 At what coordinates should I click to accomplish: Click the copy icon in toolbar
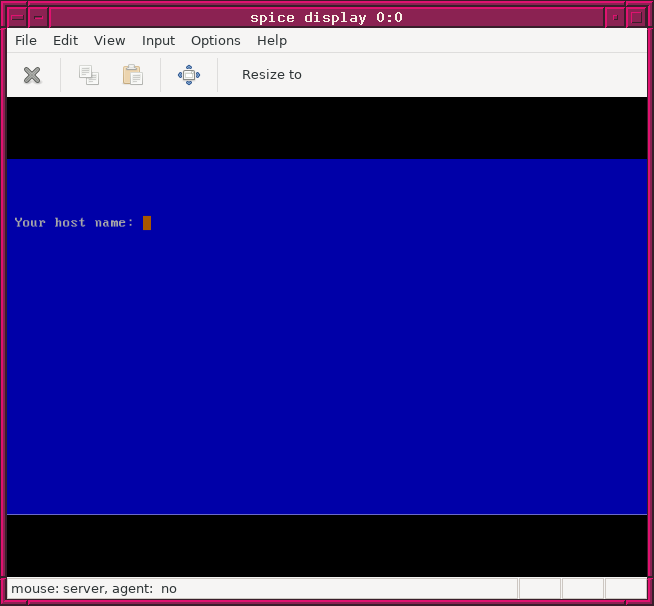[89, 75]
